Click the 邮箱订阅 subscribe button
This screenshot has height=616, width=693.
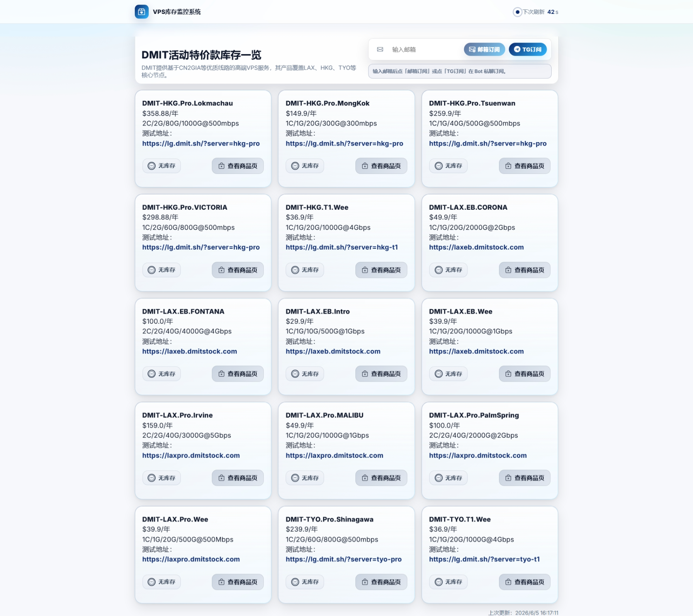click(484, 49)
